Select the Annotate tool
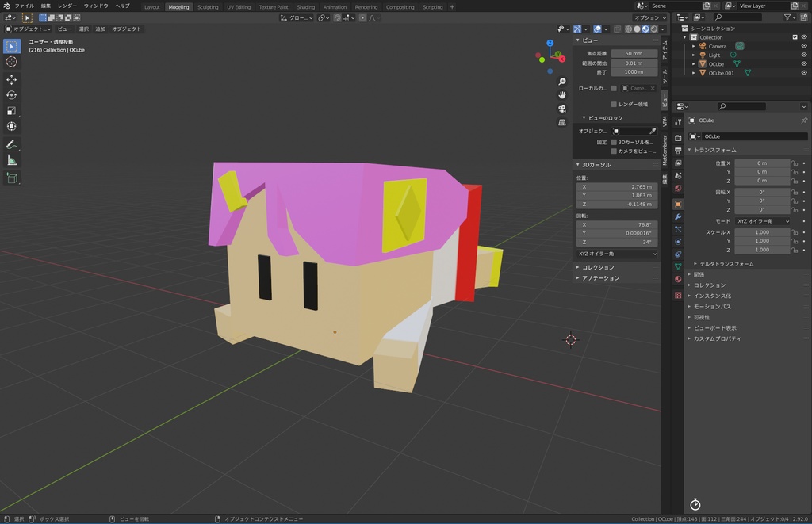Viewport: 812px width, 524px height. coord(11,144)
